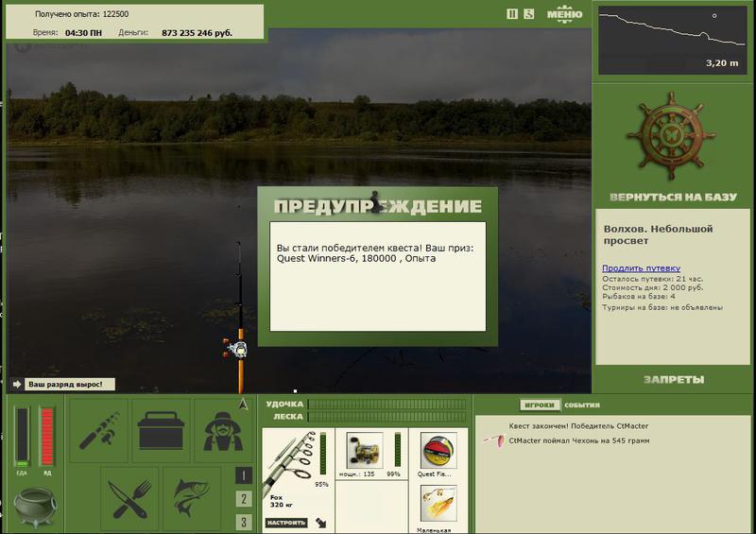Click the ship wheel return icon
This screenshot has width=756, height=534.
click(672, 135)
